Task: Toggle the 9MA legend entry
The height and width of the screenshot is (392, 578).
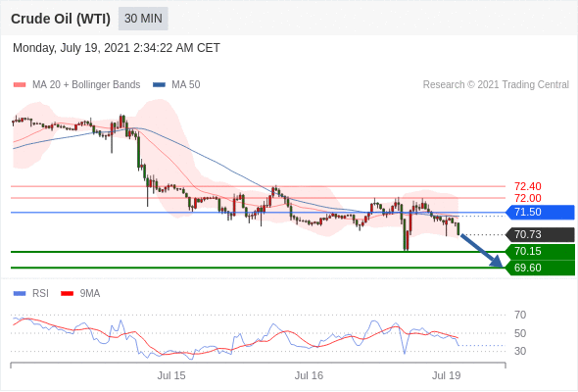Action: [80, 294]
